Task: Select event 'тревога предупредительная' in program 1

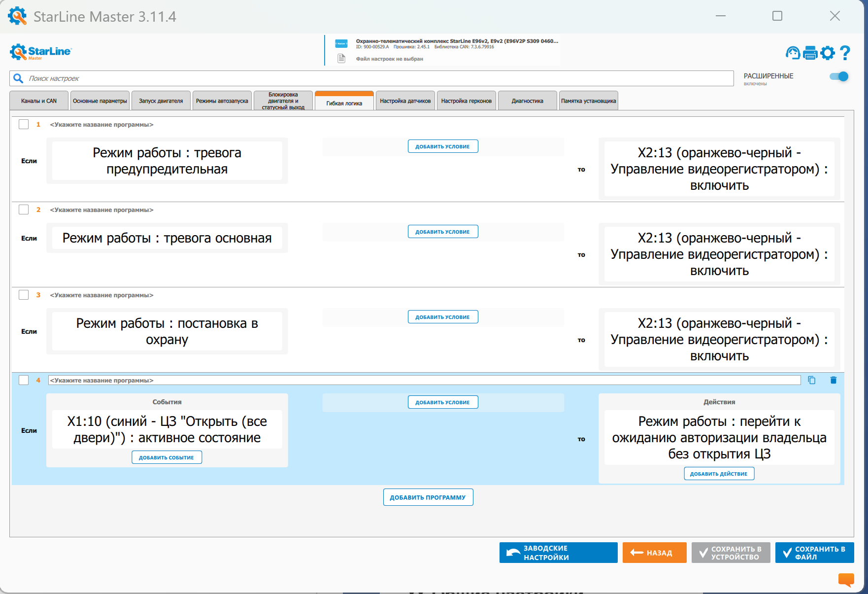Action: tap(167, 161)
